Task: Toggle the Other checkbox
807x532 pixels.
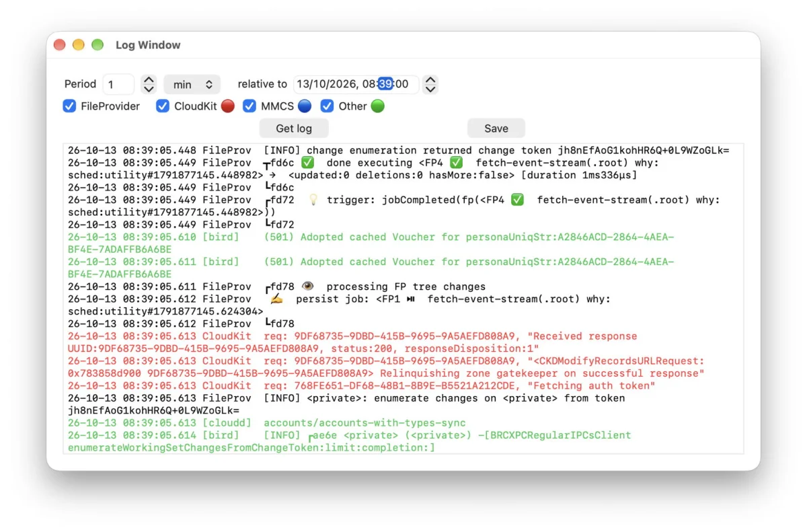Action: point(328,106)
